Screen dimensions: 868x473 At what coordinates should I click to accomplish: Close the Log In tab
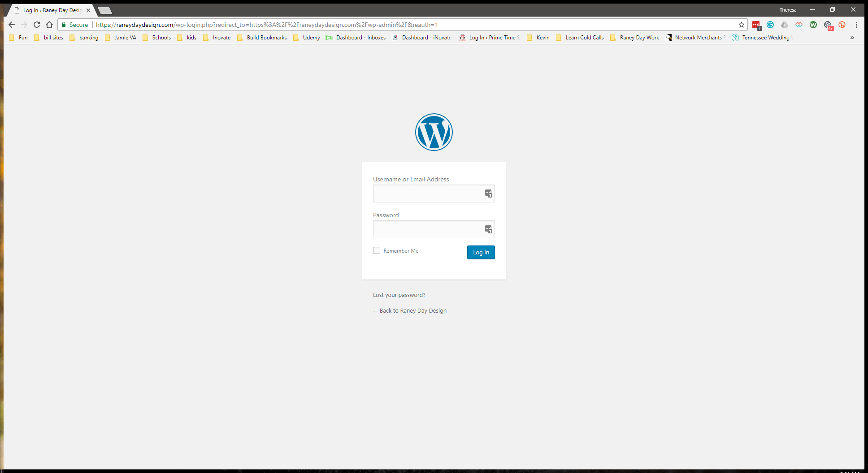(x=88, y=10)
